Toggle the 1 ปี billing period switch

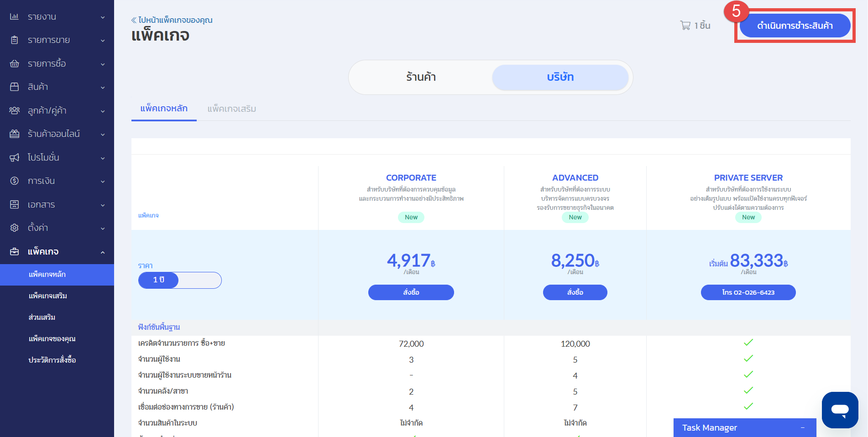[180, 280]
